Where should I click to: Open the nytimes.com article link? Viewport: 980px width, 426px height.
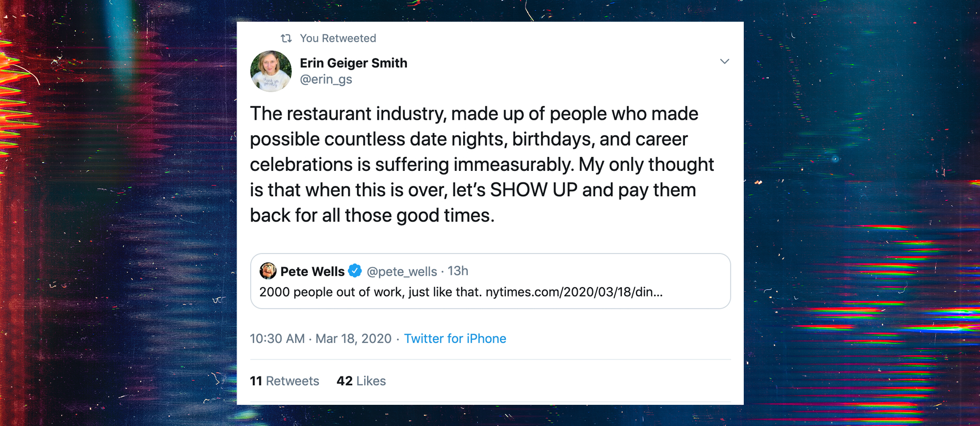pos(574,292)
